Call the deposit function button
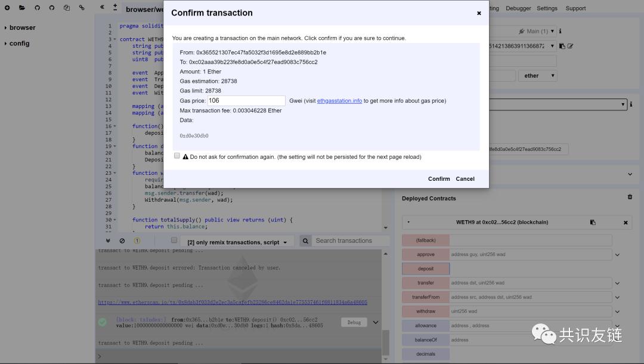 [x=426, y=269]
